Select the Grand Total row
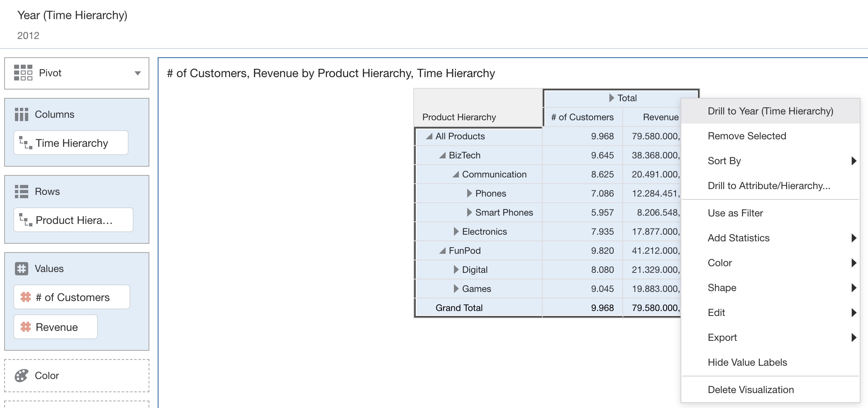 pos(458,307)
